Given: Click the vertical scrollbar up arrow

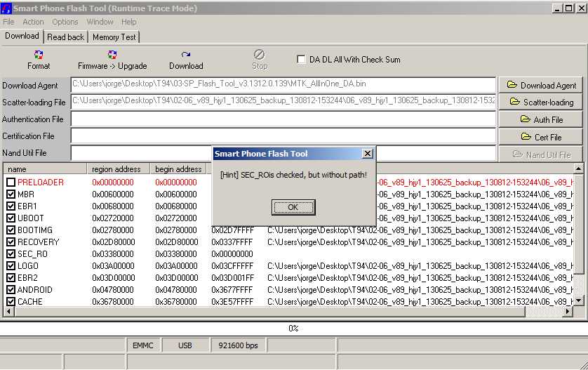Looking at the screenshot, I should 578,168.
